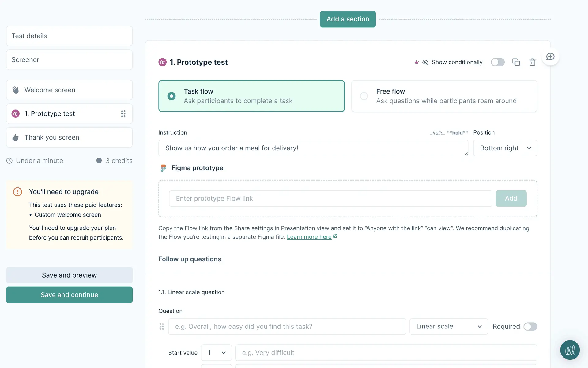Open the Start value dropdown
This screenshot has height=368, width=588.
(x=216, y=353)
